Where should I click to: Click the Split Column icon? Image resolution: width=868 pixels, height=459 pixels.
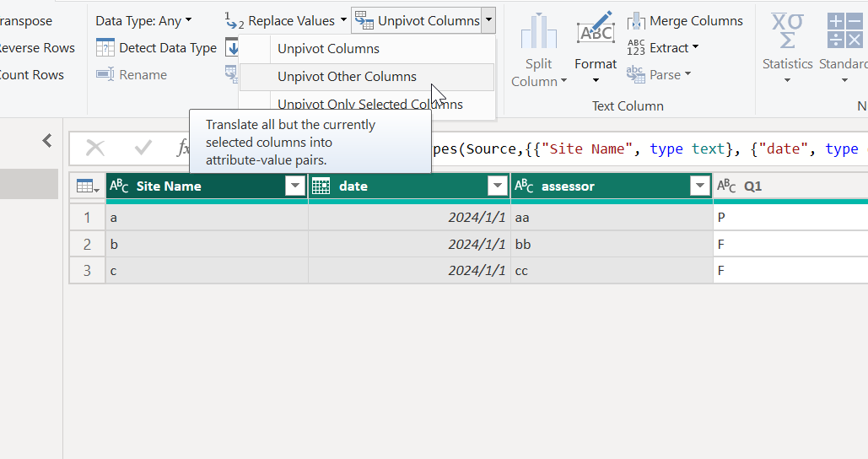tap(539, 31)
